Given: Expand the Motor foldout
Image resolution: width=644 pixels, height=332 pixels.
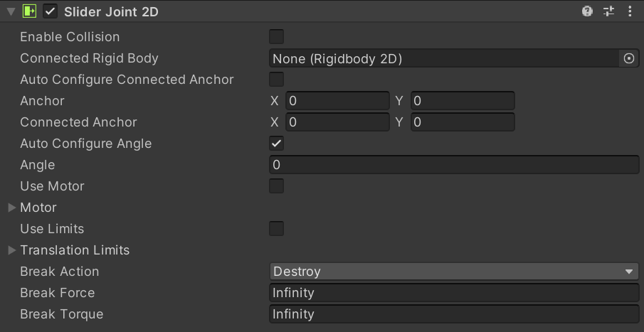Looking at the screenshot, I should (x=12, y=208).
